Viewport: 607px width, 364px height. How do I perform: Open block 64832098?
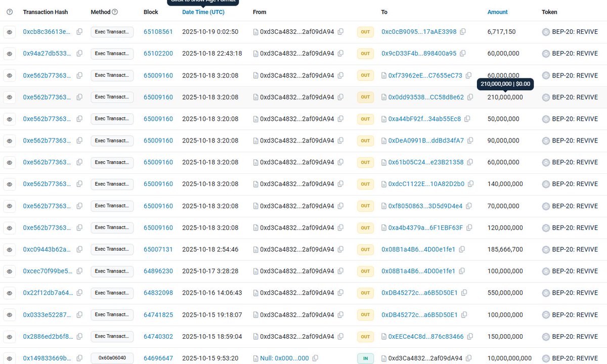pyautogui.click(x=158, y=293)
